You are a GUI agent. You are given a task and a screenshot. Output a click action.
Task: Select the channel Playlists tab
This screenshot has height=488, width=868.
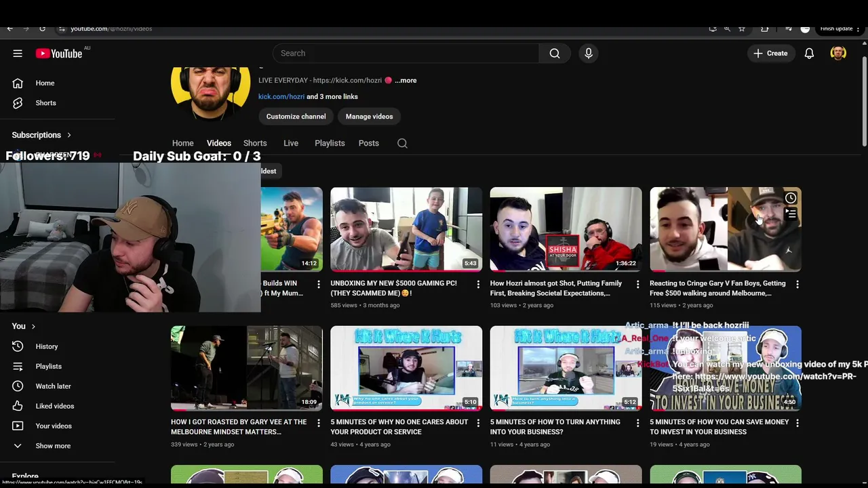330,143
